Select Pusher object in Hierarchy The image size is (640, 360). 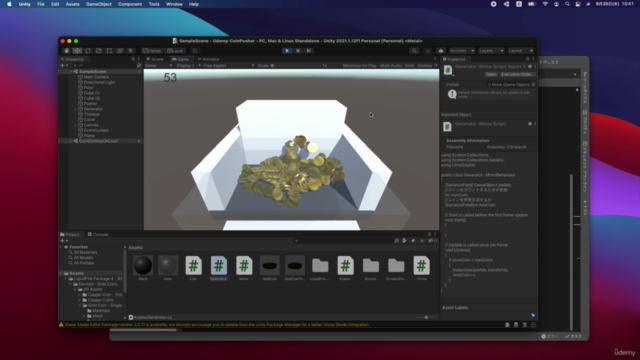pyautogui.click(x=90, y=104)
